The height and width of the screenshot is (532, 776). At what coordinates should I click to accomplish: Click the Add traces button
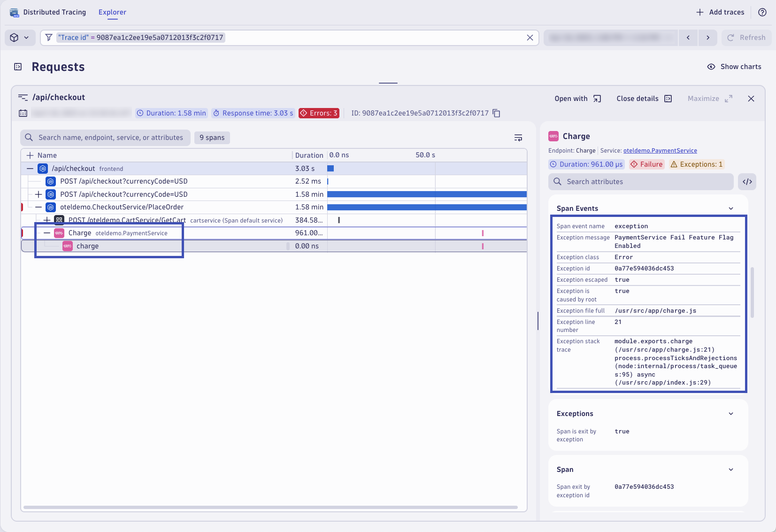[x=720, y=12]
